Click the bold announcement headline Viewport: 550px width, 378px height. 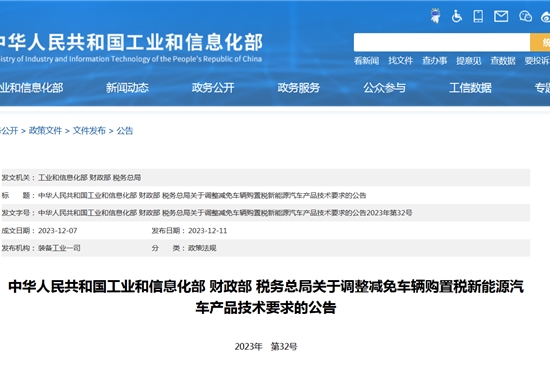point(266,297)
